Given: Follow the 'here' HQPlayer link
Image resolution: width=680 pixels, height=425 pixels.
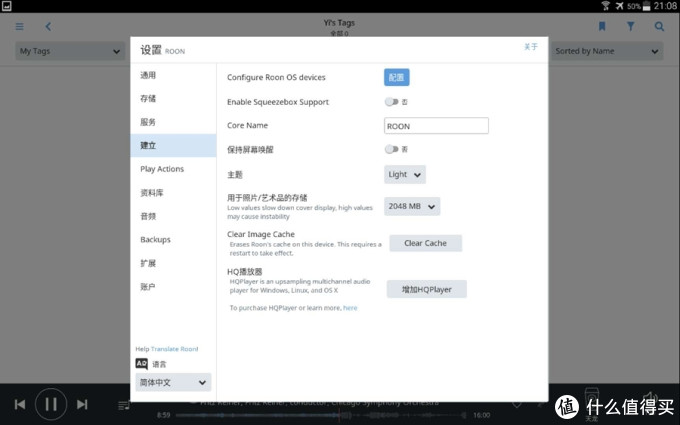Looking at the screenshot, I should tap(350, 308).
